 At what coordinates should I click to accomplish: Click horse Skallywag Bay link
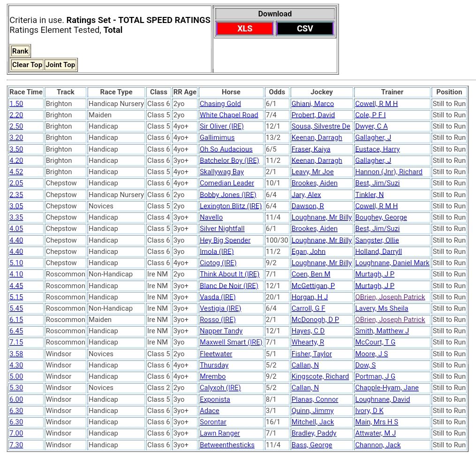[x=221, y=172]
